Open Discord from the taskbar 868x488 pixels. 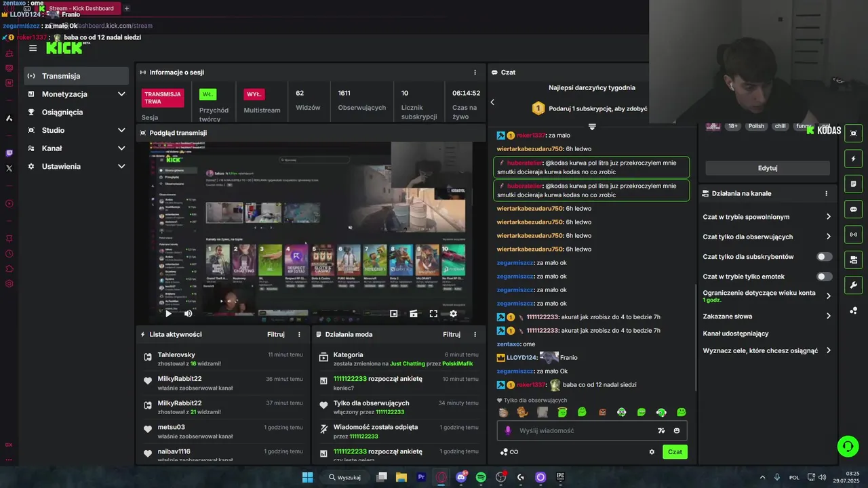(462, 477)
